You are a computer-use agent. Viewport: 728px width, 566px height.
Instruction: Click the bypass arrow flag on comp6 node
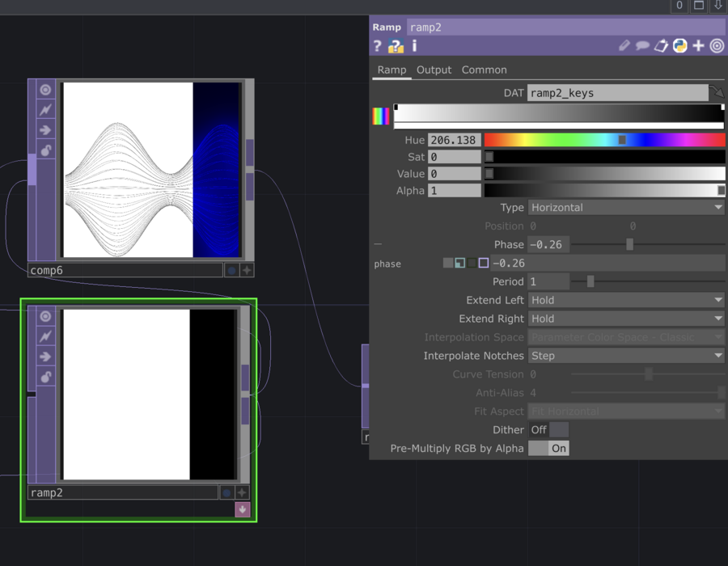(45, 129)
